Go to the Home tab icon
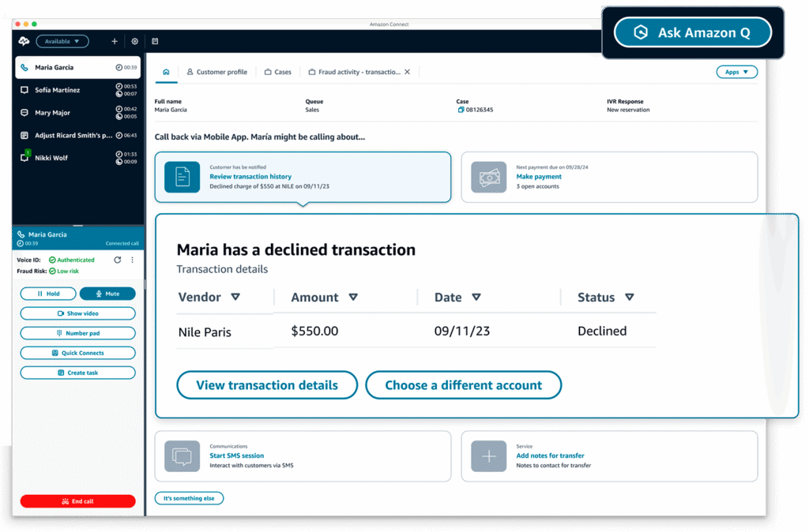Image resolution: width=809 pixels, height=532 pixels. [166, 72]
